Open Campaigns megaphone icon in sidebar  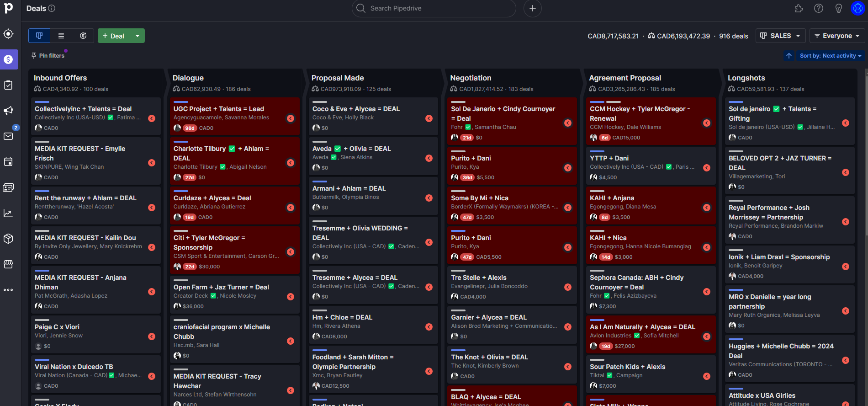click(8, 111)
